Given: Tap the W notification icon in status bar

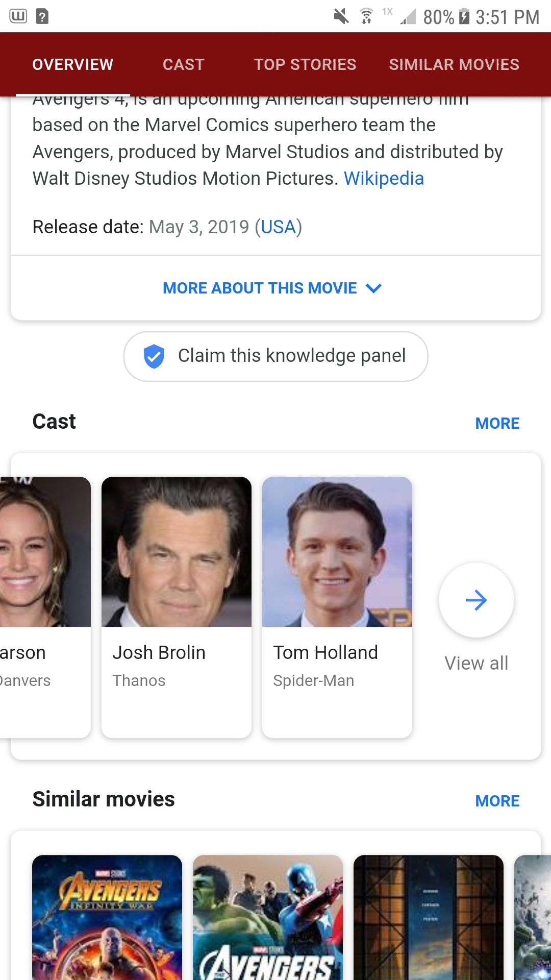Looking at the screenshot, I should 18,16.
